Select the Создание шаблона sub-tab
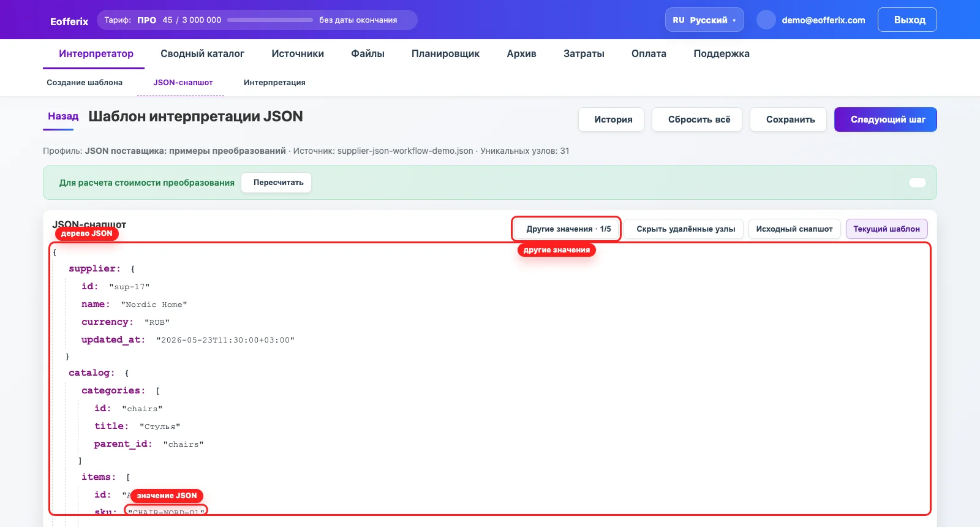 [85, 82]
